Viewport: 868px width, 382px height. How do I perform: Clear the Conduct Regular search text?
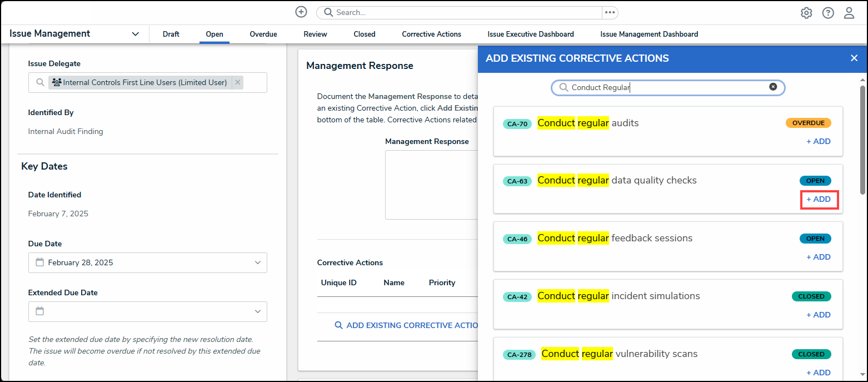[x=772, y=87]
